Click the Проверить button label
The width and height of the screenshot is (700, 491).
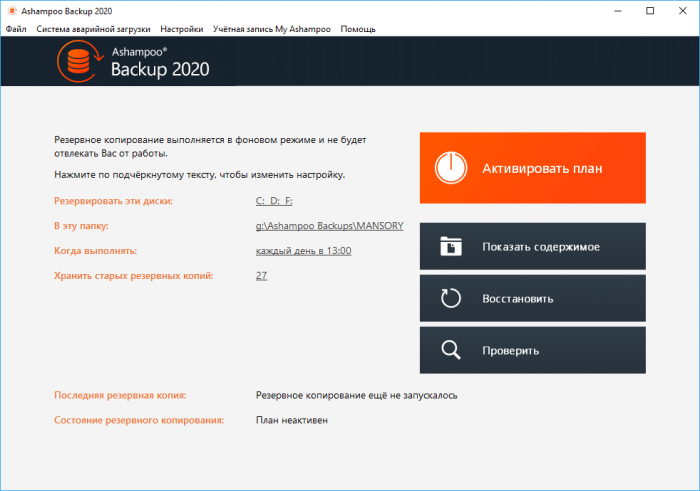coord(510,351)
